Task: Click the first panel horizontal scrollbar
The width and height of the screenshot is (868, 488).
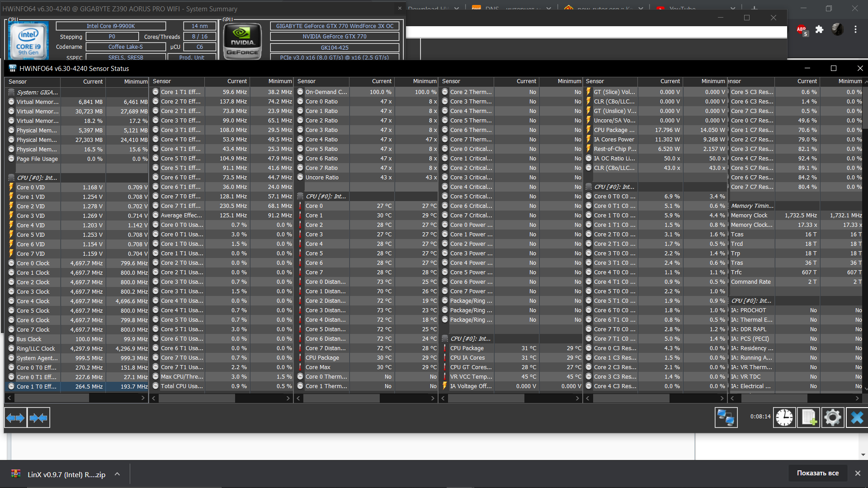Action: [52, 398]
